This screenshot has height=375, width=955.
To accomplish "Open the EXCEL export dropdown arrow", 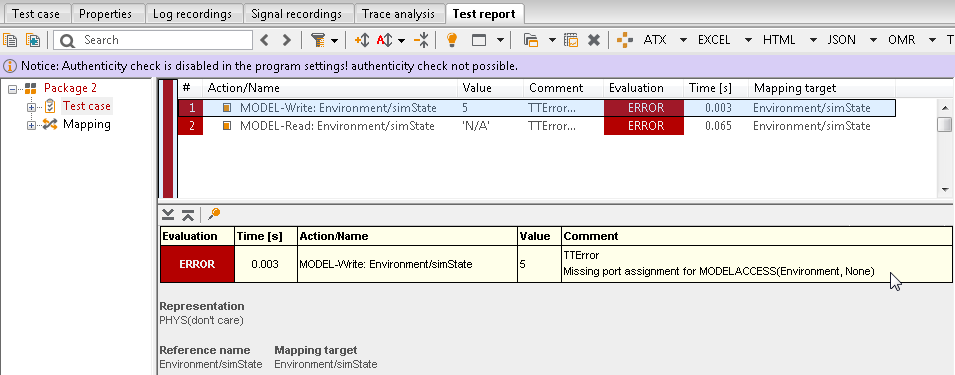I will coord(748,40).
